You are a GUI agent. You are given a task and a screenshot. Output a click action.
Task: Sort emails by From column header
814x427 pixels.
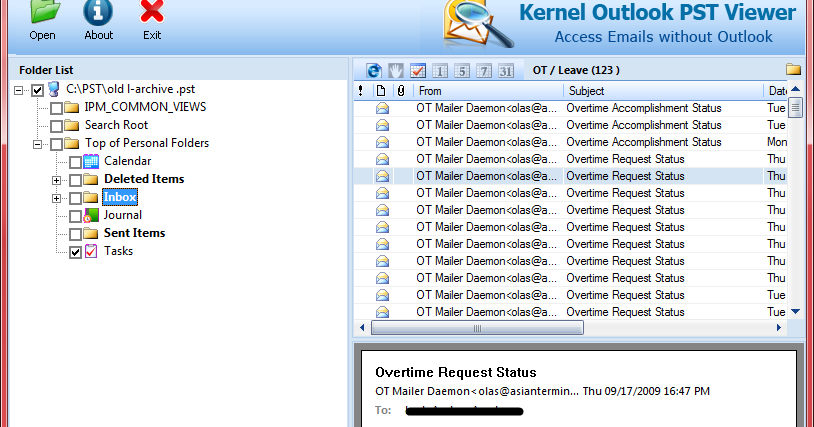coord(488,91)
